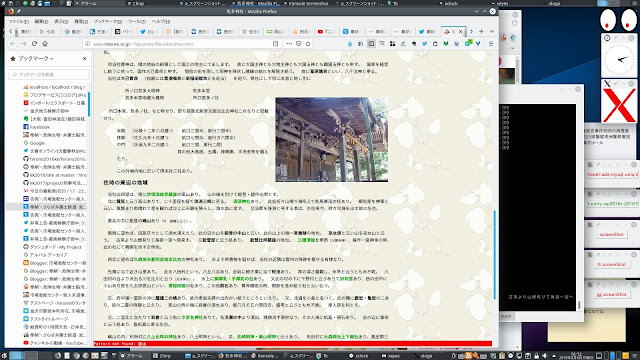
Task: Click the left xeyes eye
Action: 608,20
